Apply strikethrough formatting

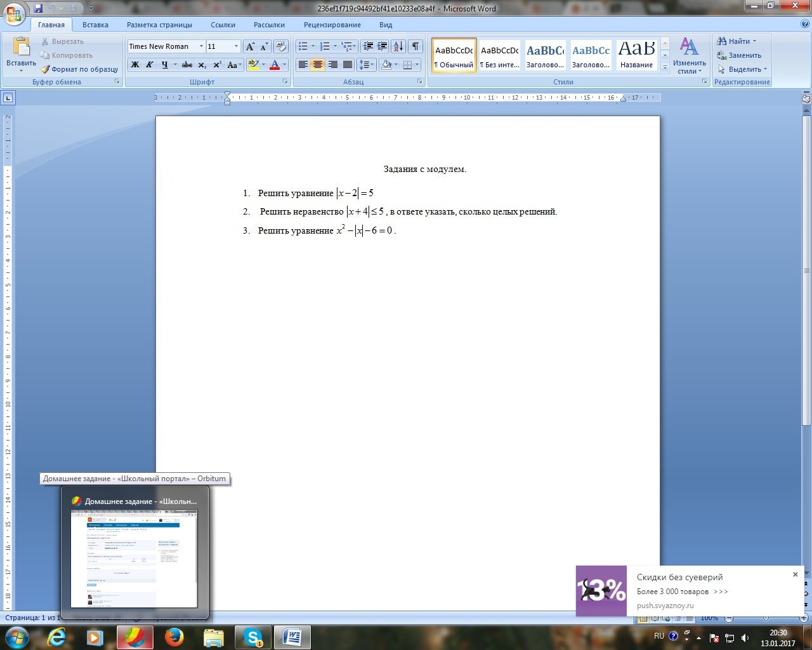[187, 65]
